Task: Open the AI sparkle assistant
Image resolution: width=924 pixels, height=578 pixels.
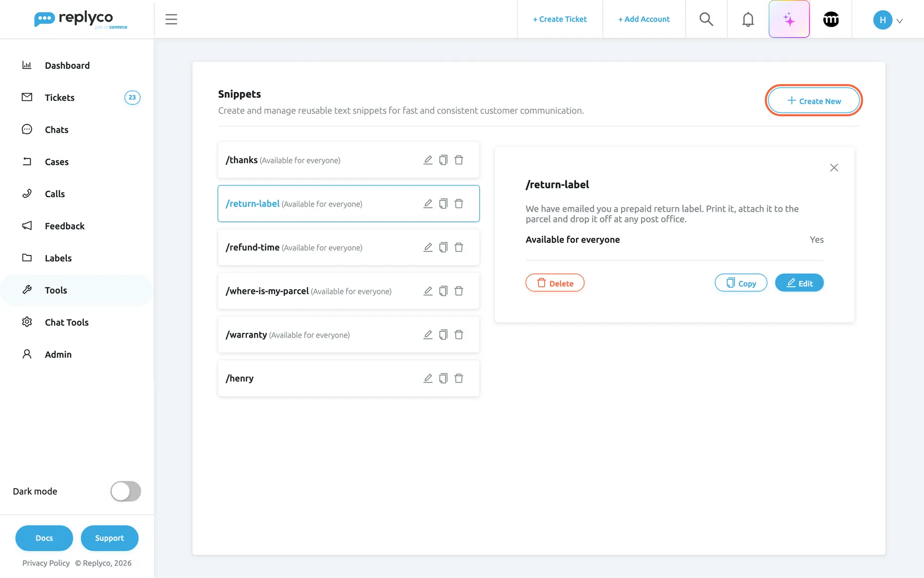Action: [x=789, y=19]
